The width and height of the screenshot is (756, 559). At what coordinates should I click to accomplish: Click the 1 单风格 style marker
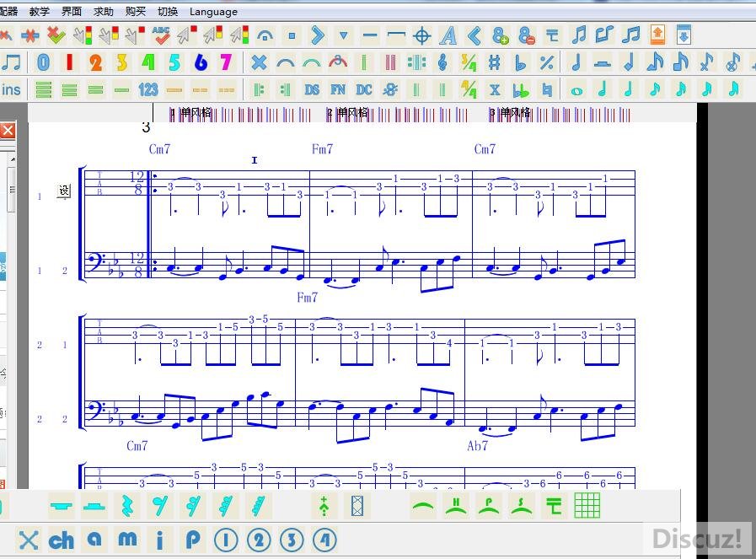tap(191, 113)
